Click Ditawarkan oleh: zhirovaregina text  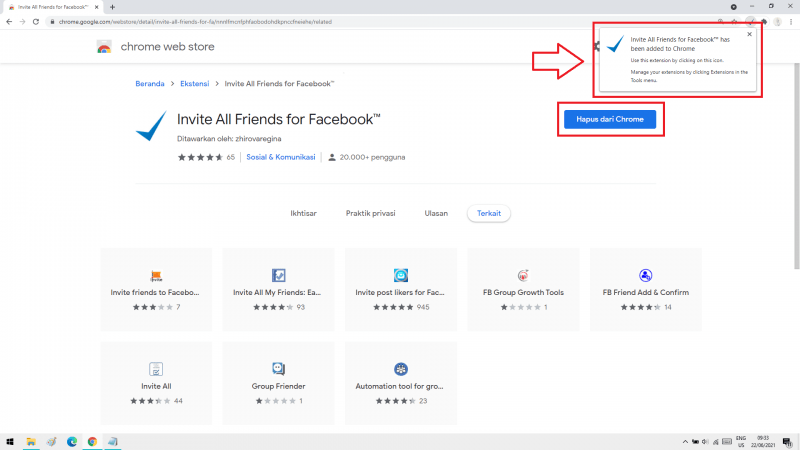229,139
